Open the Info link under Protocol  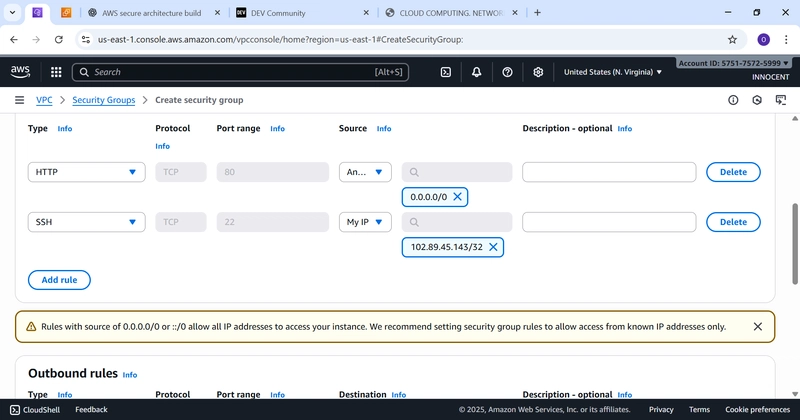pyautogui.click(x=162, y=146)
